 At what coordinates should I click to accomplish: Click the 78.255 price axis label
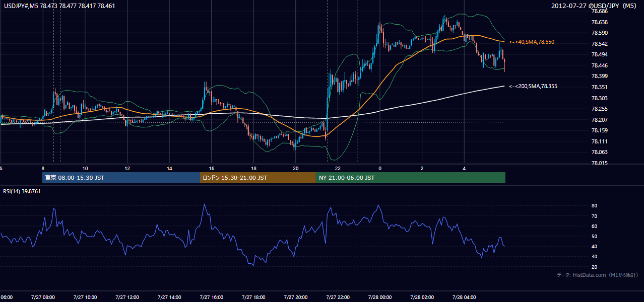click(600, 109)
